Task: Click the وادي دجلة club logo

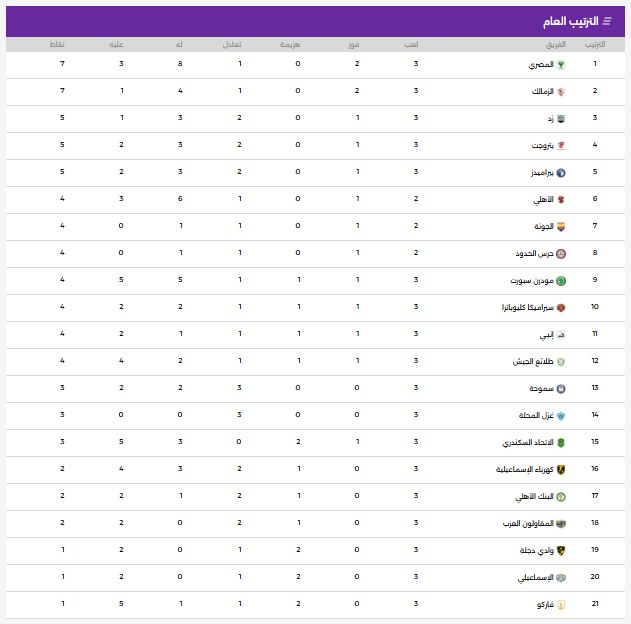Action: (561, 550)
